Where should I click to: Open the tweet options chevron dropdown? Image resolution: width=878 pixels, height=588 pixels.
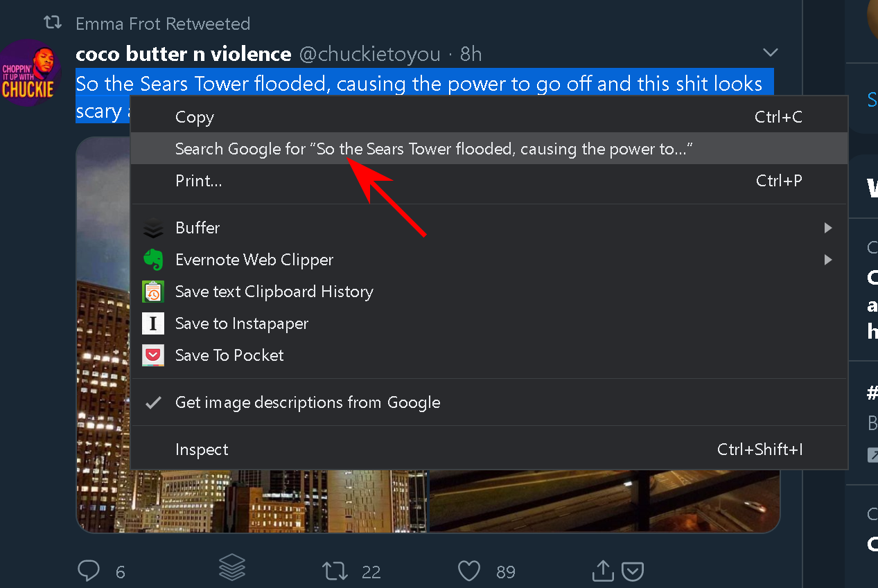[x=770, y=53]
